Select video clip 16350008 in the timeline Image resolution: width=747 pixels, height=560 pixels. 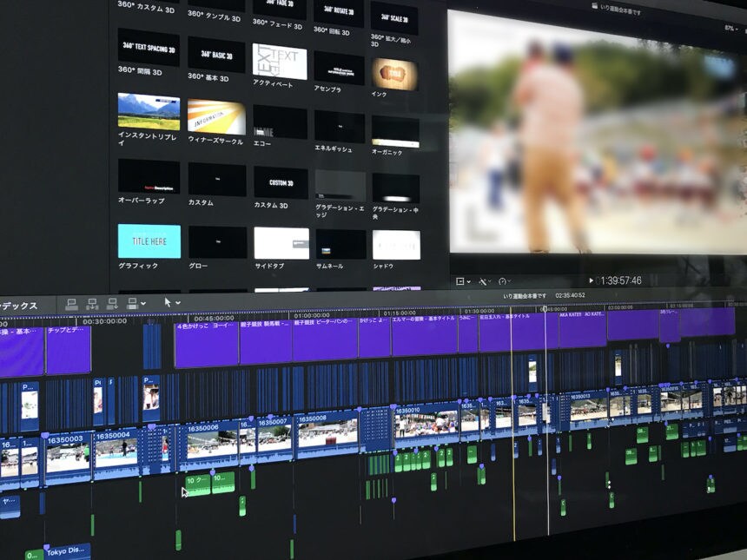[x=327, y=433]
